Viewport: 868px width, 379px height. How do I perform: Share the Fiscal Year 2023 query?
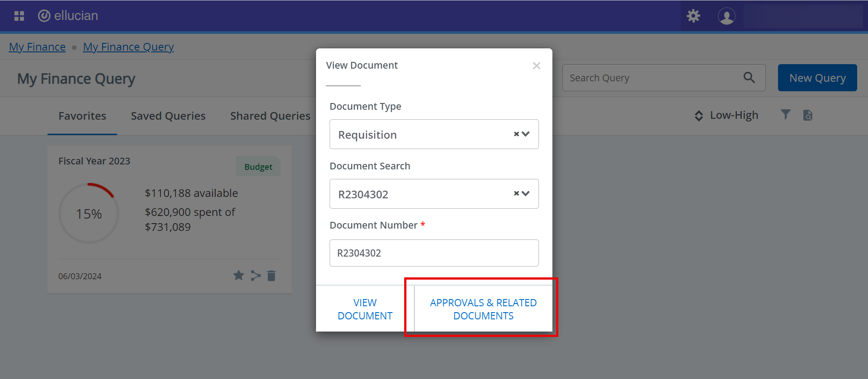pyautogui.click(x=255, y=276)
